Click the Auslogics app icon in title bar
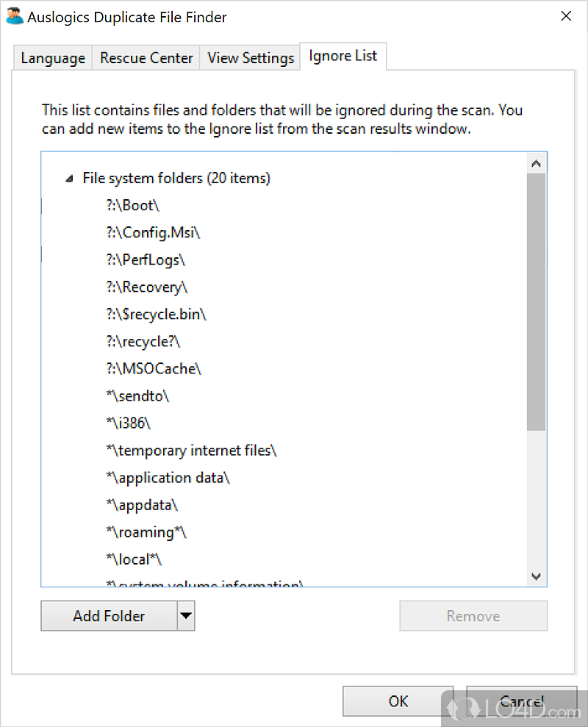Image resolution: width=588 pixels, height=727 pixels. [14, 17]
